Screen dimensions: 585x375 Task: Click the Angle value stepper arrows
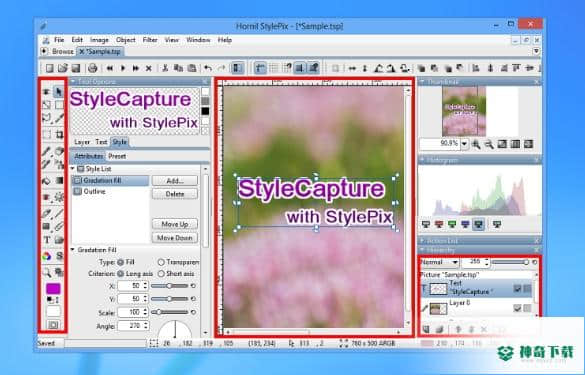(x=146, y=326)
